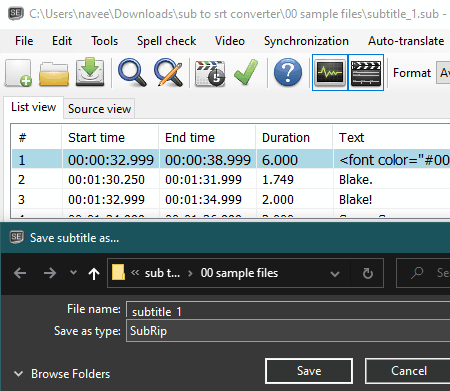Open the Synchronization menu
The height and width of the screenshot is (391, 450).
point(306,41)
